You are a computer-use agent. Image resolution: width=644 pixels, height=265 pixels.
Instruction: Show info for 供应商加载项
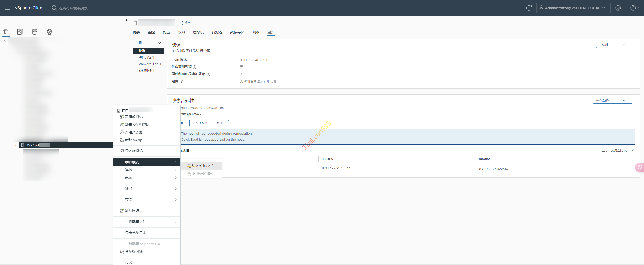(195, 67)
